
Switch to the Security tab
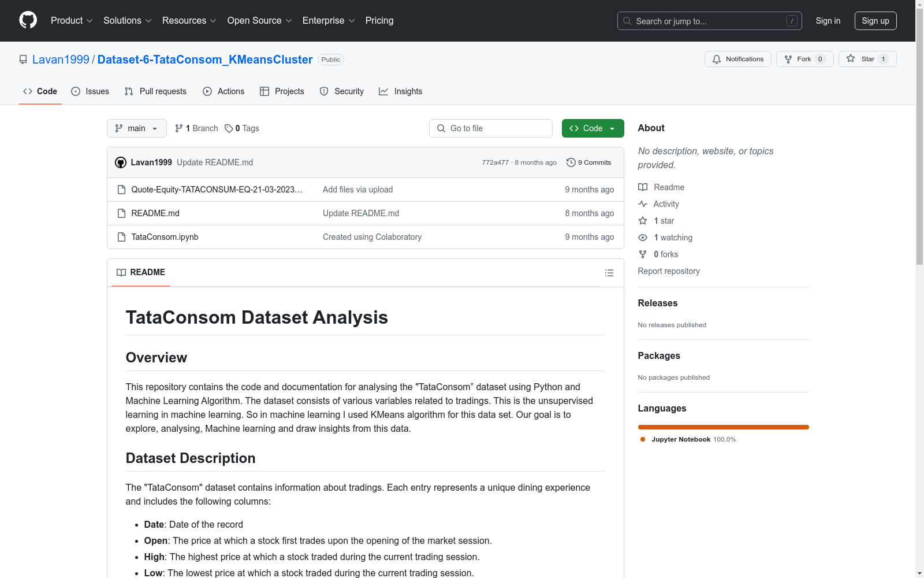coord(342,91)
